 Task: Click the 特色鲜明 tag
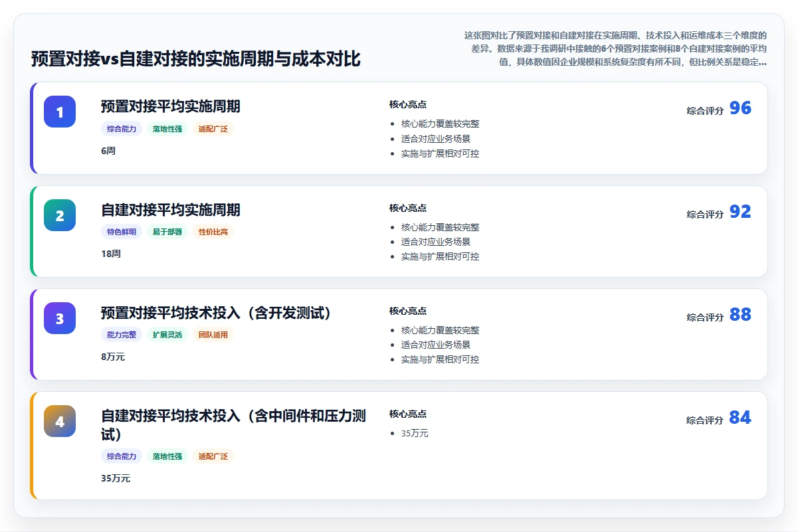[x=122, y=232]
